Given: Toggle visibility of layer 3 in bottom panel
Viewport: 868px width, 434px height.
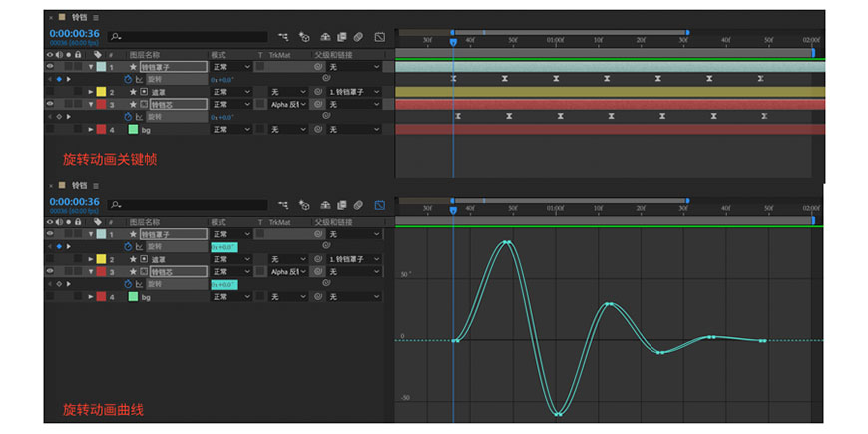Looking at the screenshot, I should point(50,271).
